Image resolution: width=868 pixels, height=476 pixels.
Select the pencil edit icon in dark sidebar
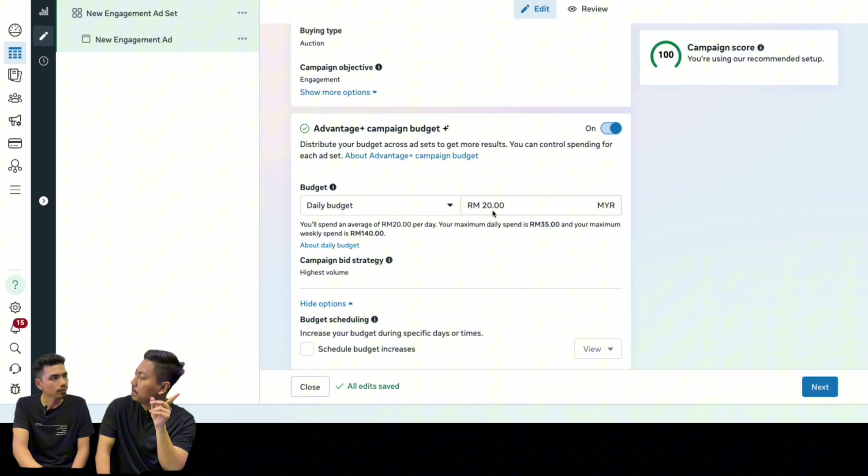click(x=43, y=36)
